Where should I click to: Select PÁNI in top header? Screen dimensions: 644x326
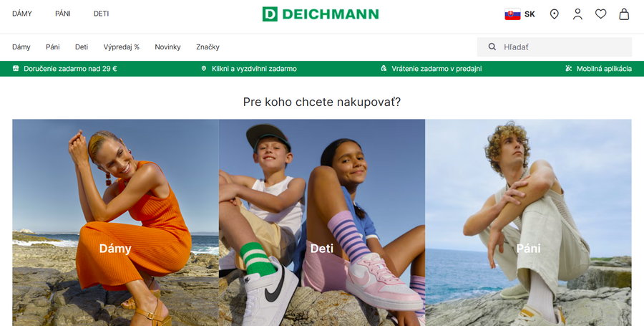[63, 14]
